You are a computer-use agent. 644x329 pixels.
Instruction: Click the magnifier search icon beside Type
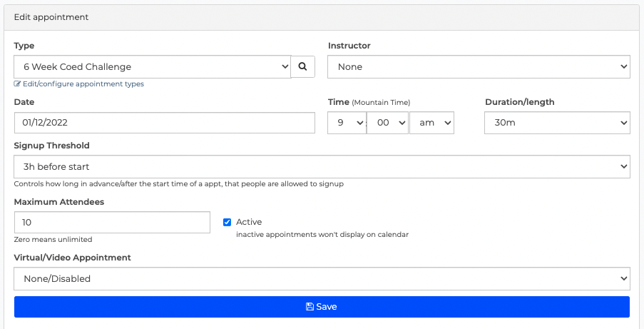[302, 66]
